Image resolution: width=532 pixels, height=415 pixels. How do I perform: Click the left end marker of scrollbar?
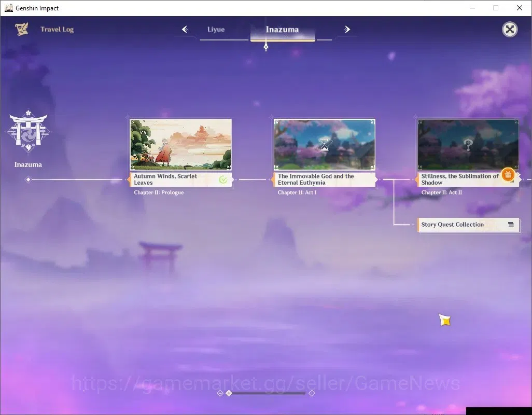[220, 393]
